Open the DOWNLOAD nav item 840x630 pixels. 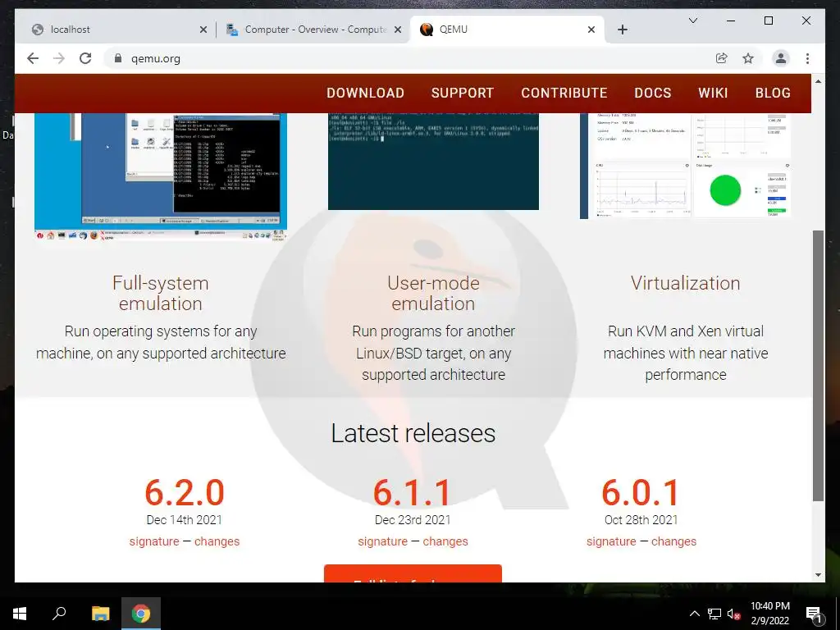click(x=365, y=93)
